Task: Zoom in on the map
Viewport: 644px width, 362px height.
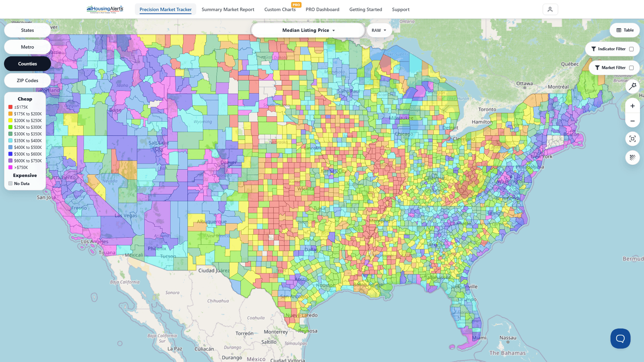Action: coord(633,106)
